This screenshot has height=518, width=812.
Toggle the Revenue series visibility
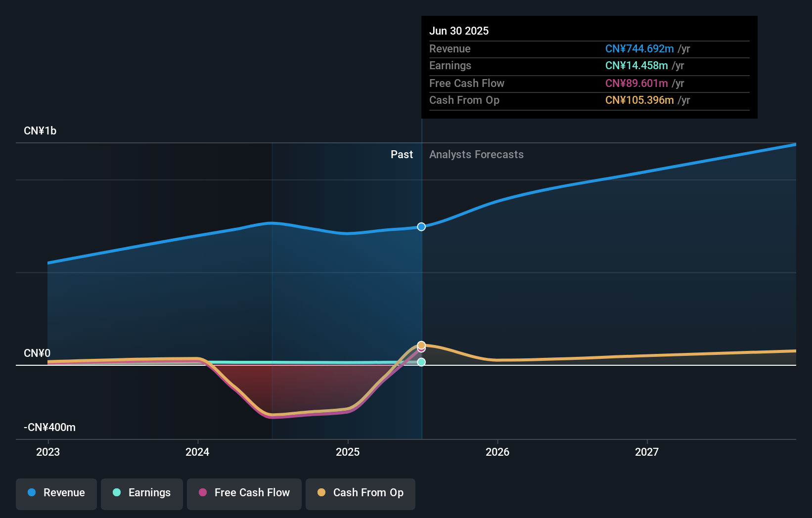coord(56,493)
